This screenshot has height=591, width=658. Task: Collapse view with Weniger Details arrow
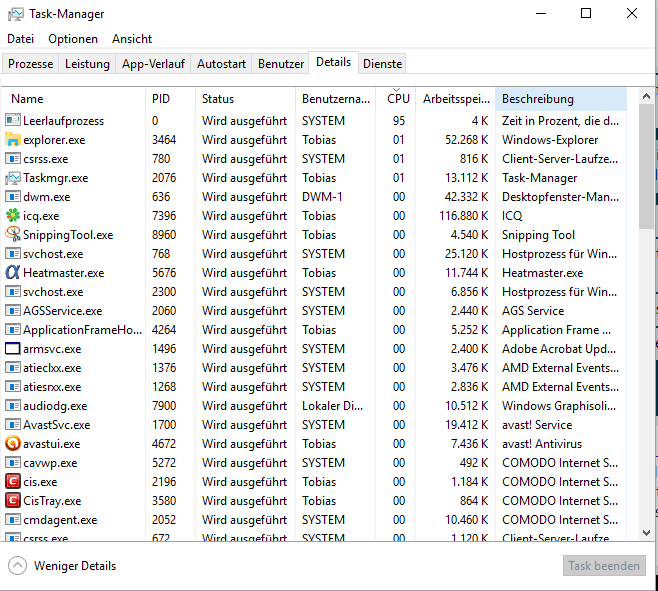tap(17, 565)
